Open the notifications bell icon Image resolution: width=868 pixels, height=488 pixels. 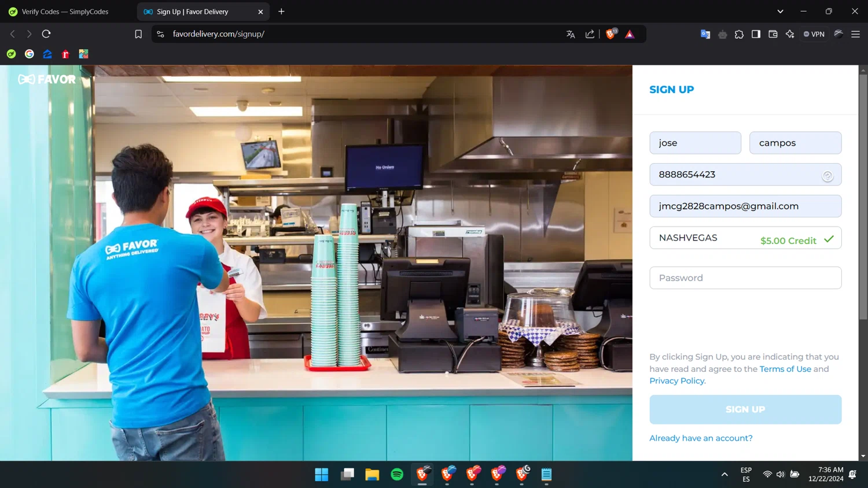point(853,475)
